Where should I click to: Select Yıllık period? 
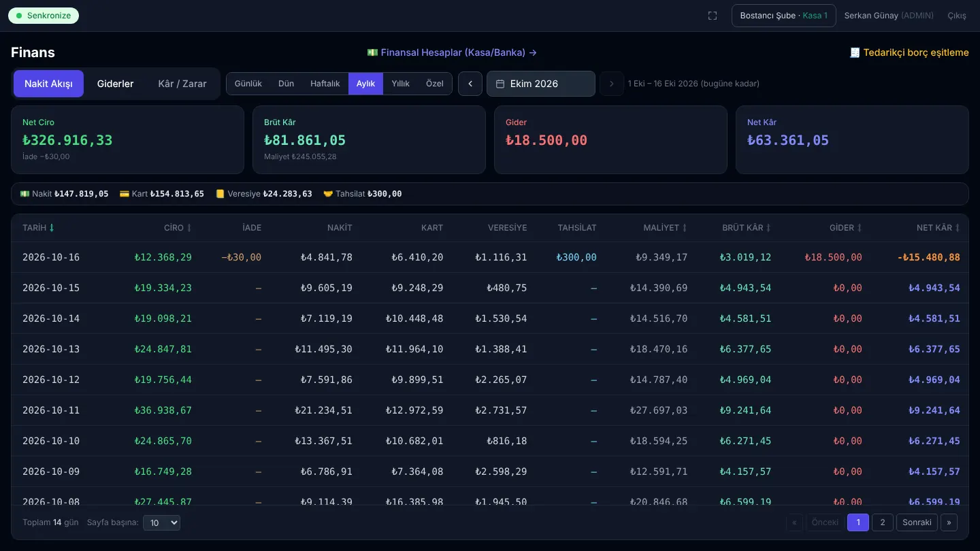pyautogui.click(x=401, y=84)
